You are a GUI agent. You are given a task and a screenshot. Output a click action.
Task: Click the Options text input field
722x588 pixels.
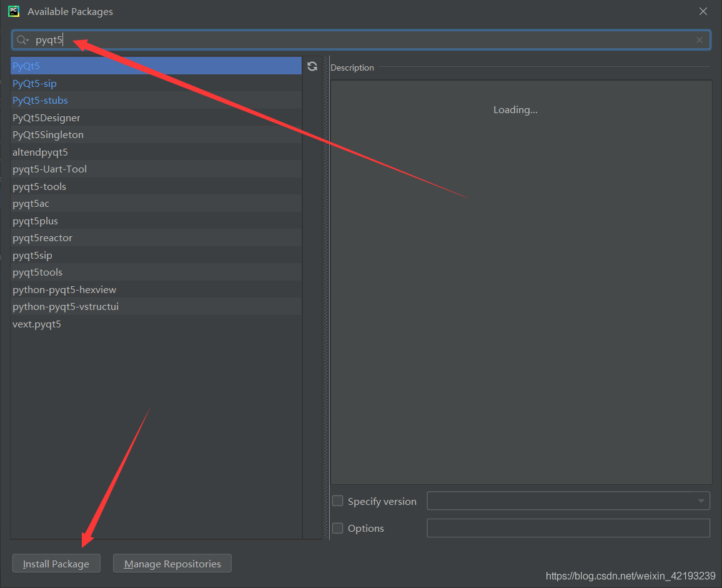[568, 528]
